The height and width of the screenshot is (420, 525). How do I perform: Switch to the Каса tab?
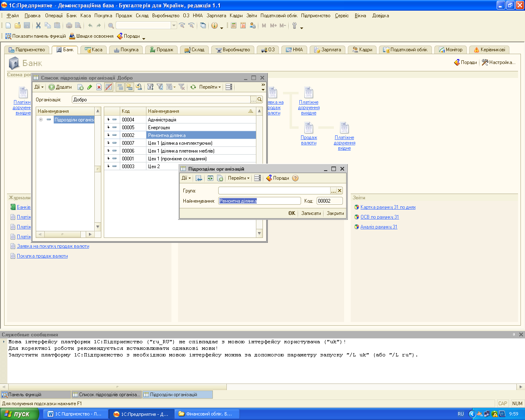[93, 50]
